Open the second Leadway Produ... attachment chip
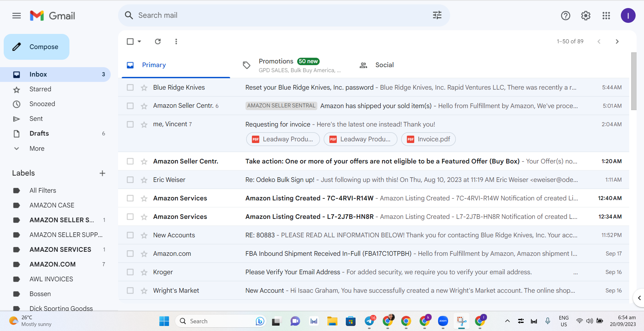644x331 pixels. coord(360,139)
